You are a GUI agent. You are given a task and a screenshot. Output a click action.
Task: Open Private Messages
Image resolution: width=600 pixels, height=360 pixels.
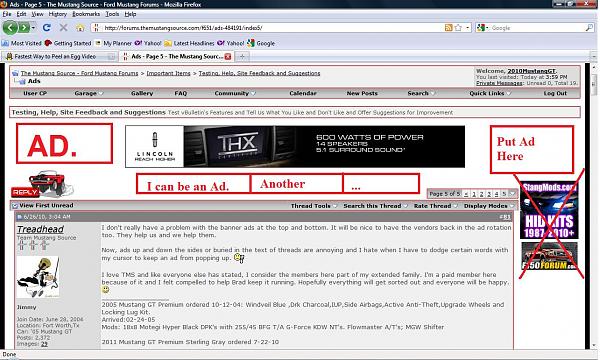tap(499, 83)
